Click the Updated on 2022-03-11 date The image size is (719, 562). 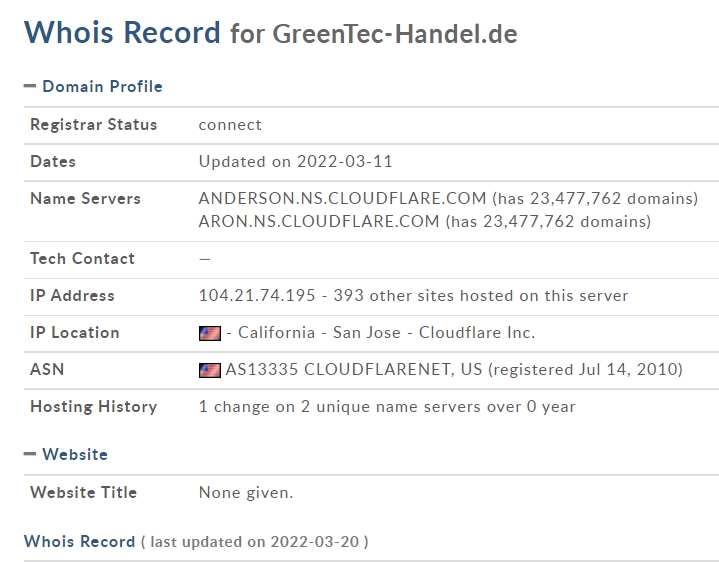click(295, 161)
